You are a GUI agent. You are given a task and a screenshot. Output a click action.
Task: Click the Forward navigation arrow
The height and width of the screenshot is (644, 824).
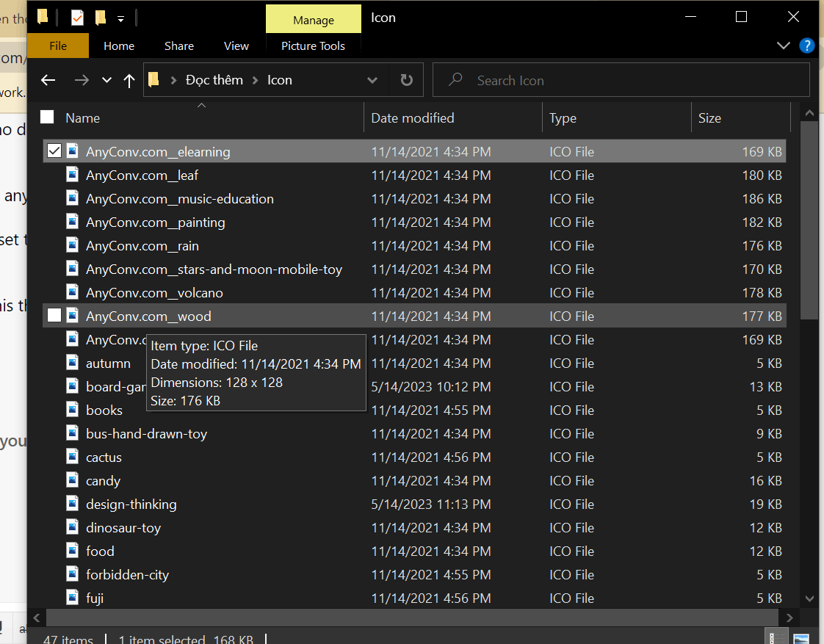click(82, 80)
